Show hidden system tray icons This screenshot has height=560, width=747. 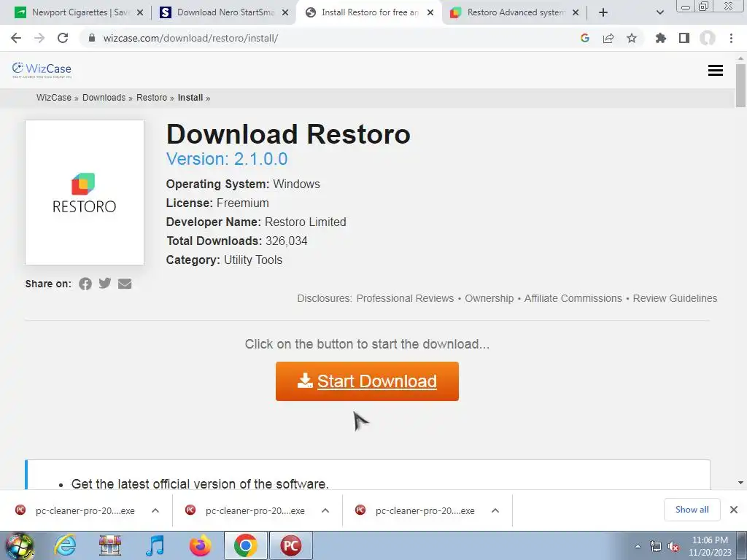point(638,547)
